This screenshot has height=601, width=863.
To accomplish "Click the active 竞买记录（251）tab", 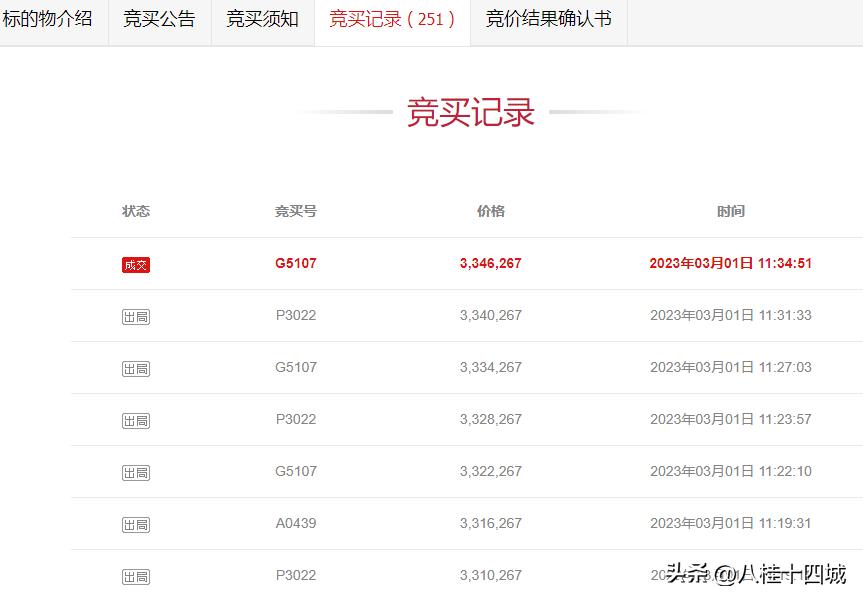I will 392,20.
